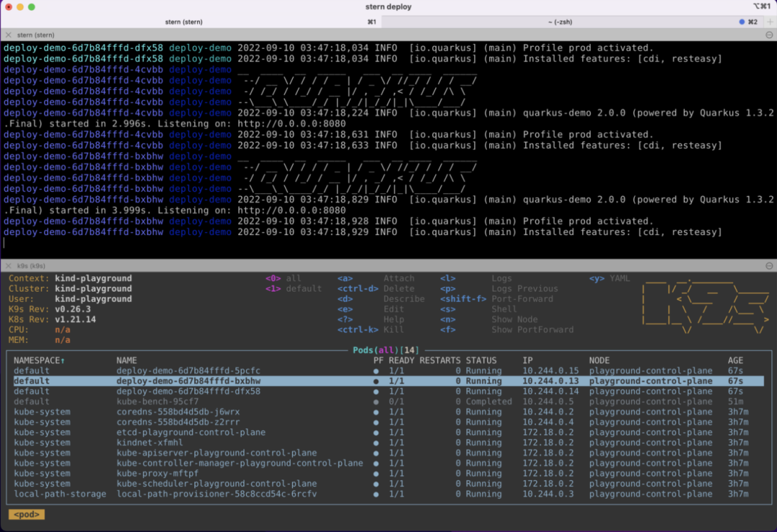Close the k9s (k9s) pane
The width and height of the screenshot is (777, 532).
[x=9, y=266]
